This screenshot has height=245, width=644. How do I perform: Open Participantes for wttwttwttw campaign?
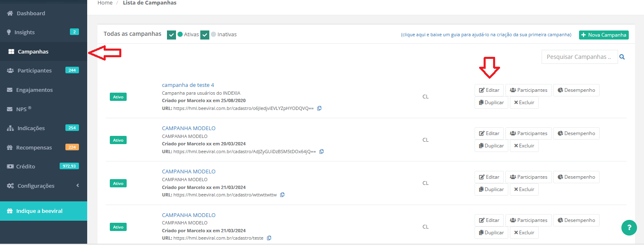point(528,177)
